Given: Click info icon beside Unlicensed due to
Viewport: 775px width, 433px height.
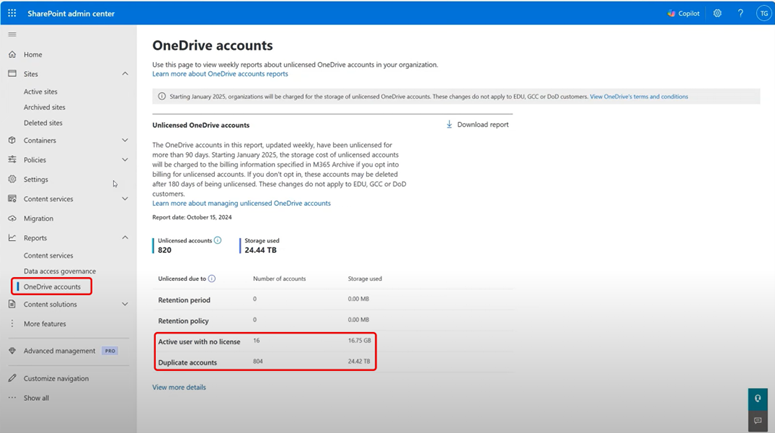Looking at the screenshot, I should pyautogui.click(x=212, y=279).
